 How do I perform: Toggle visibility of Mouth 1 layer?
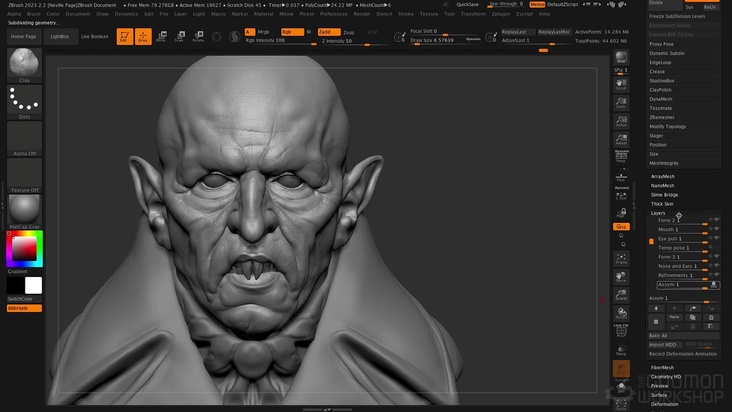716,229
